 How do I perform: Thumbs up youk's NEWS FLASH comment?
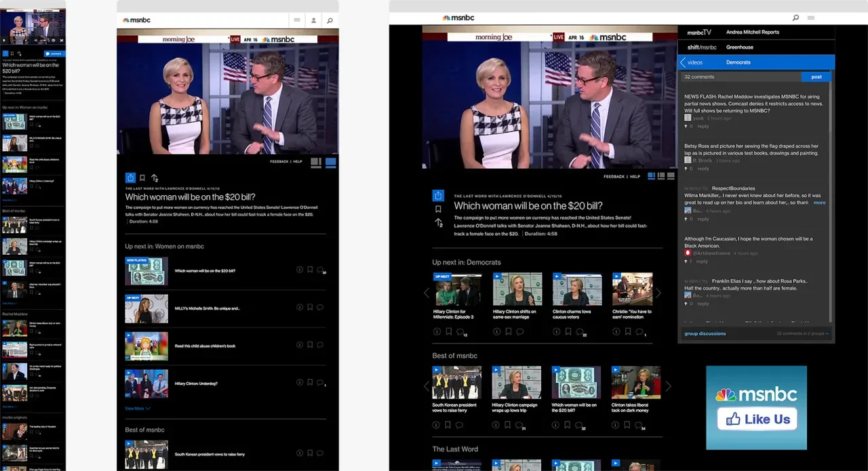686,126
